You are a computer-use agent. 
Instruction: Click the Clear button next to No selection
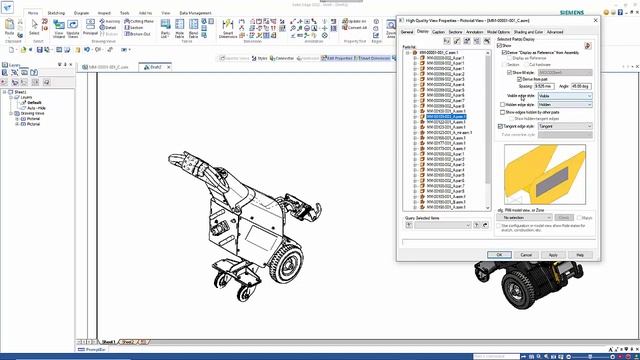564,218
